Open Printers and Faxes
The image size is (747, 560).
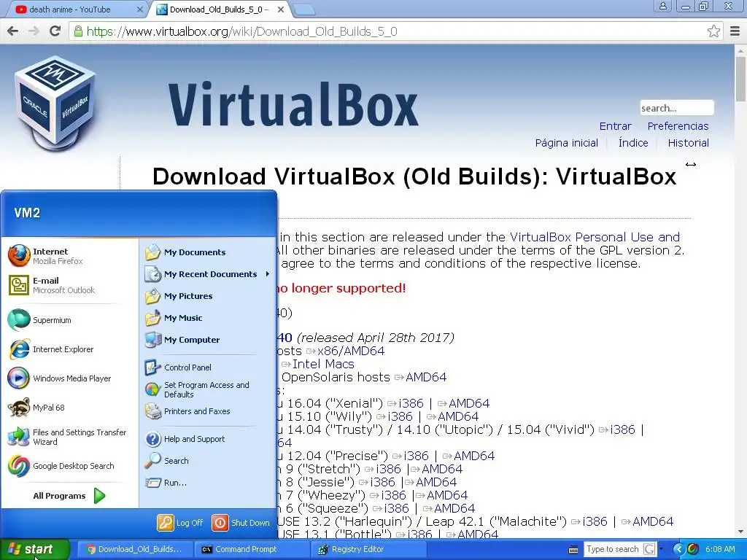click(187, 411)
